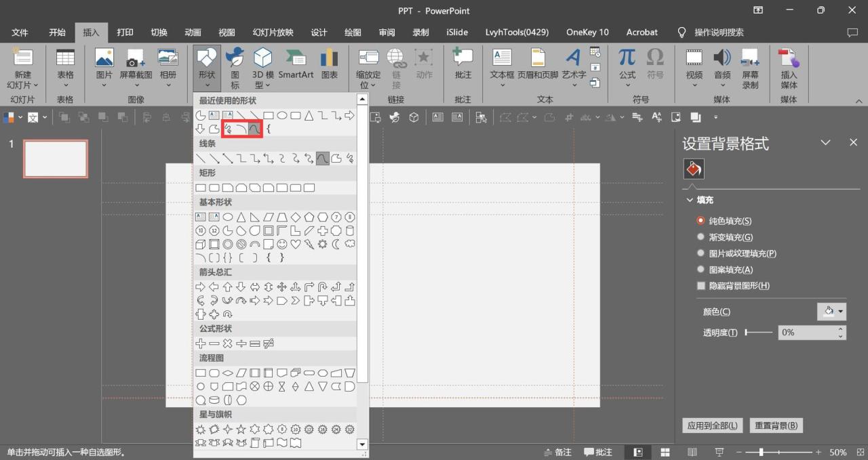Click the 图表 chart icon
This screenshot has height=460, width=868.
pos(329,58)
